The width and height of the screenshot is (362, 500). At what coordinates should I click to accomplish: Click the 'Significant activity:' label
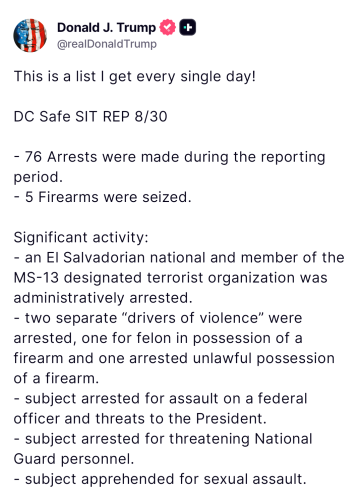point(81,238)
